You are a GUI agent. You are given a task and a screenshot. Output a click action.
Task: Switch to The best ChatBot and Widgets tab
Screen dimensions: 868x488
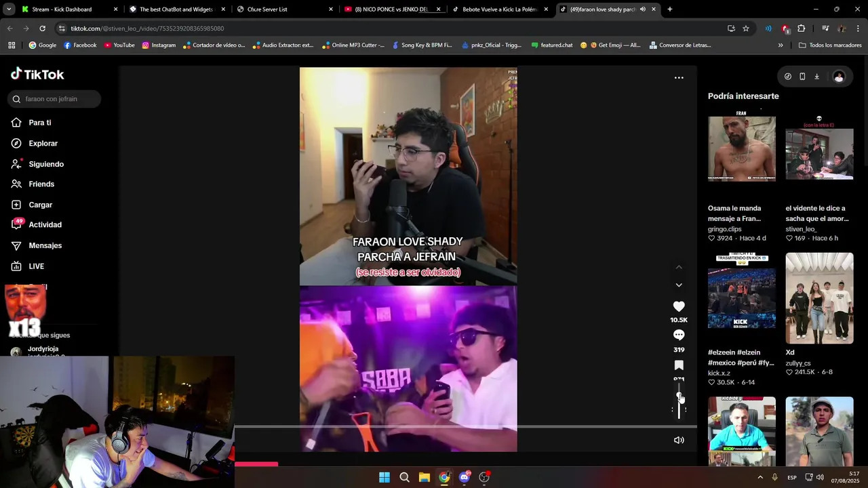tap(176, 9)
